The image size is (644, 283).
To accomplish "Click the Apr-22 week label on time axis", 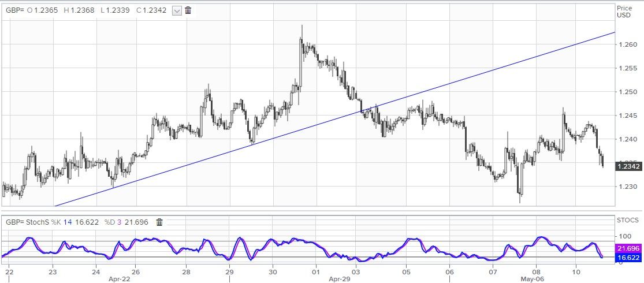I will (x=119, y=279).
